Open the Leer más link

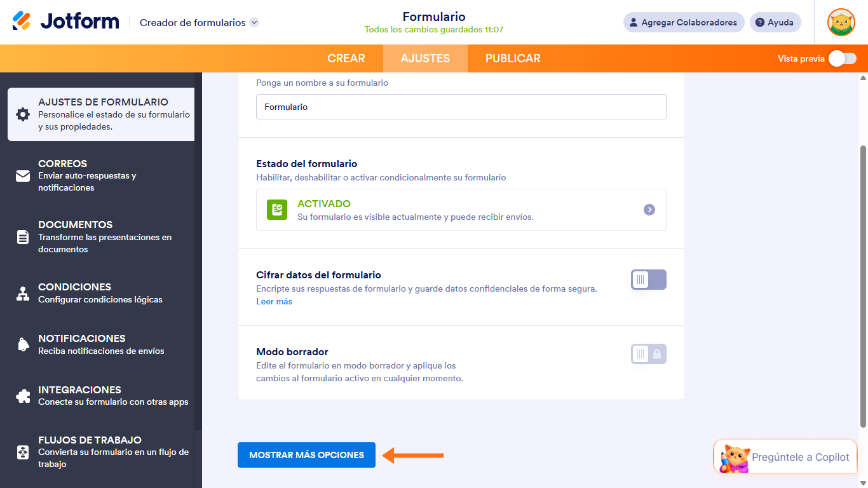point(274,301)
